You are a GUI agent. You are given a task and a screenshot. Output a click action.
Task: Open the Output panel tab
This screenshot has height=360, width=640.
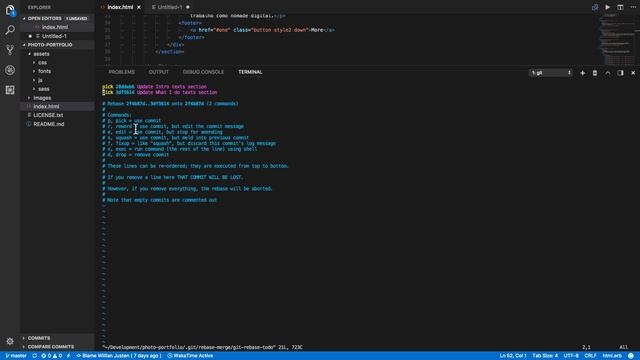pyautogui.click(x=158, y=72)
